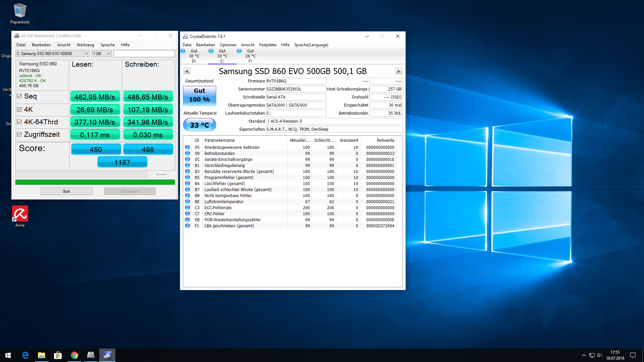Click the previous disk arrow in CrystalDiskInfo
Viewport: 644px width, 362px height.
187,71
